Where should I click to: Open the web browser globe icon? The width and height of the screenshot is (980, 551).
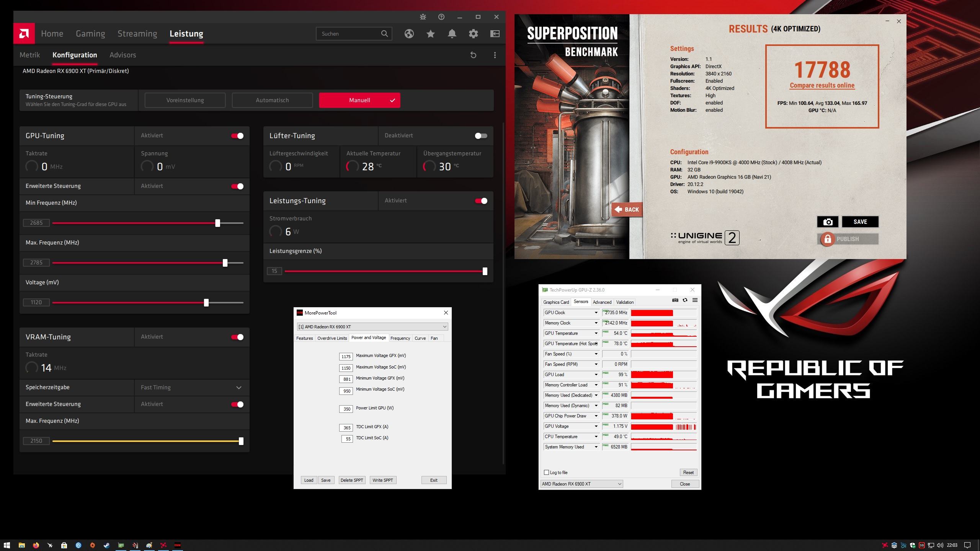click(x=409, y=34)
